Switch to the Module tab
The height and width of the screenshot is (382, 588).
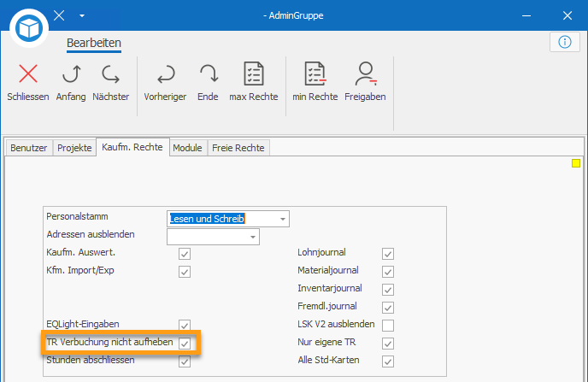187,148
